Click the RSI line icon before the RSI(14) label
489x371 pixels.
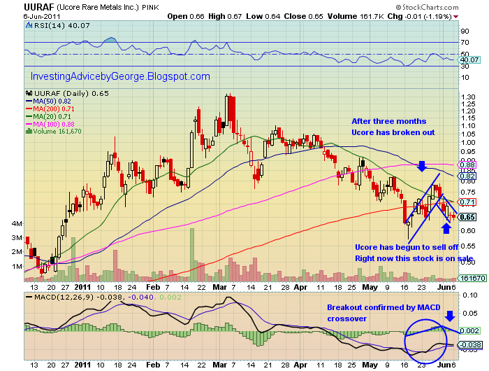29,25
